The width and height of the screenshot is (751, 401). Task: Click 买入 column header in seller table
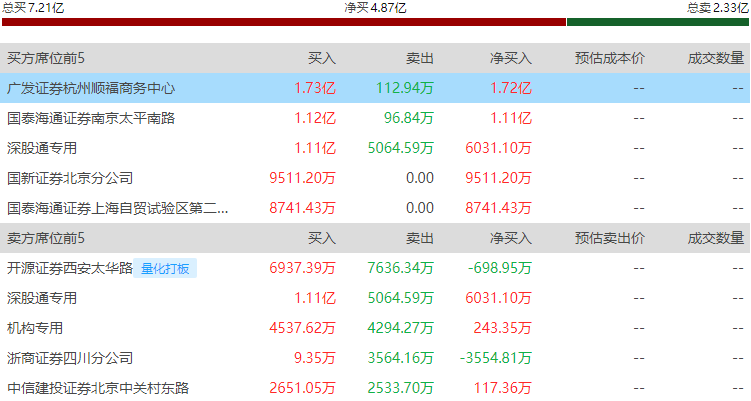[x=322, y=238]
